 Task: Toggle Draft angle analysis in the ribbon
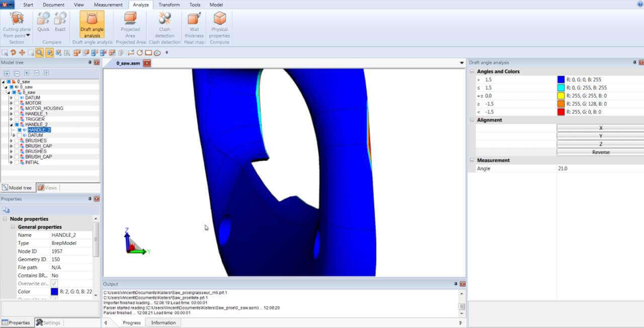tap(92, 25)
